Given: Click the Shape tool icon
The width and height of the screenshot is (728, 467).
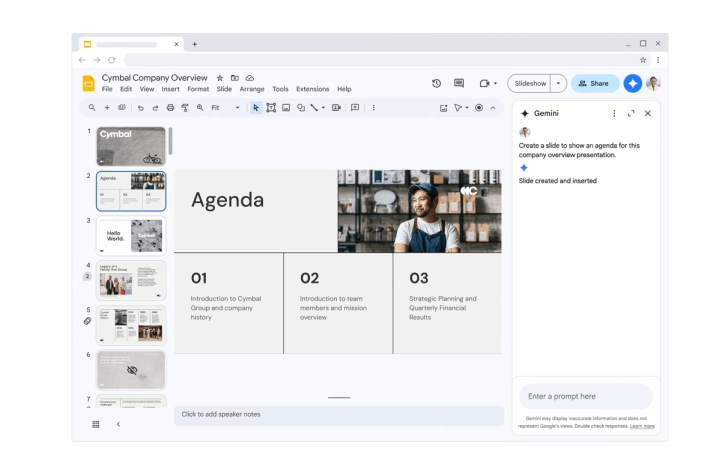Looking at the screenshot, I should [x=301, y=108].
